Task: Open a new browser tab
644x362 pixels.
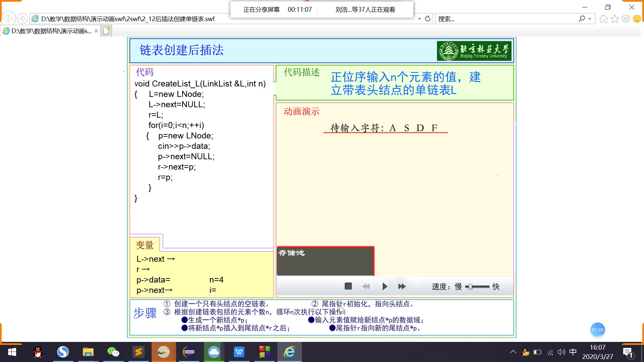Action: coord(106,31)
